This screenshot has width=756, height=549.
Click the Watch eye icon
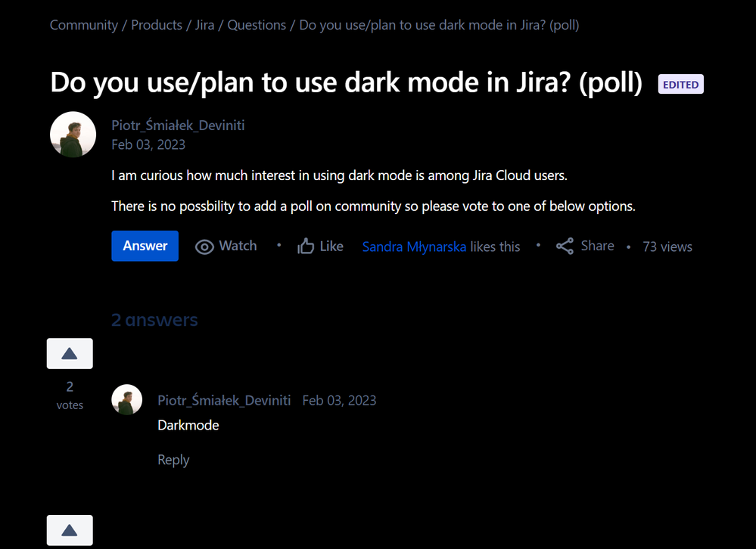[204, 246]
